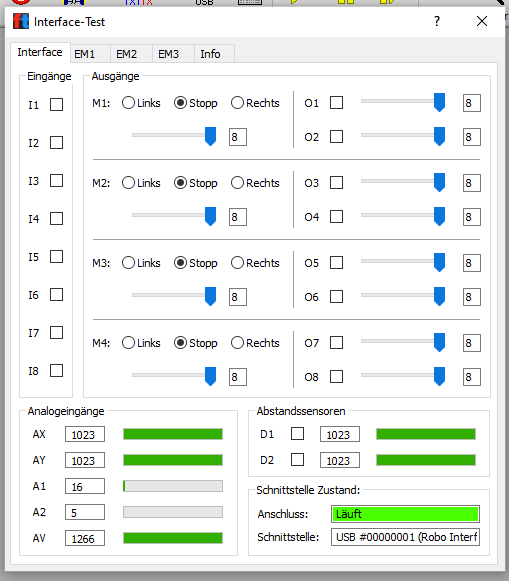Close the Interface-Test dialog
Viewport: 509px width, 581px height.
[482, 21]
